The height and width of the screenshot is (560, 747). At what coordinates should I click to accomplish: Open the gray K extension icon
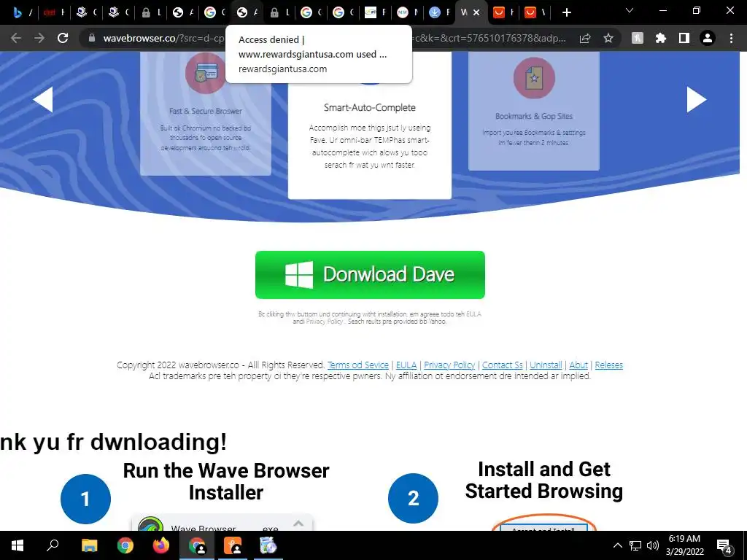tap(638, 38)
